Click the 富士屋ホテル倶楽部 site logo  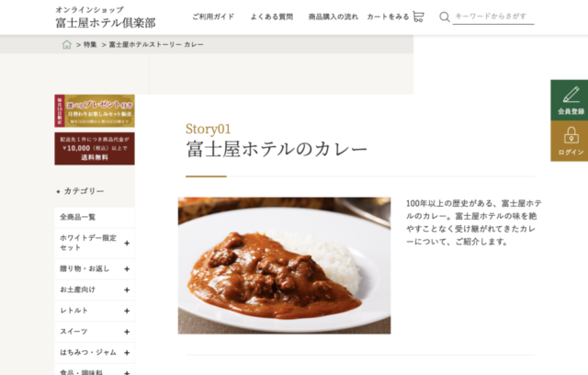coord(106,17)
